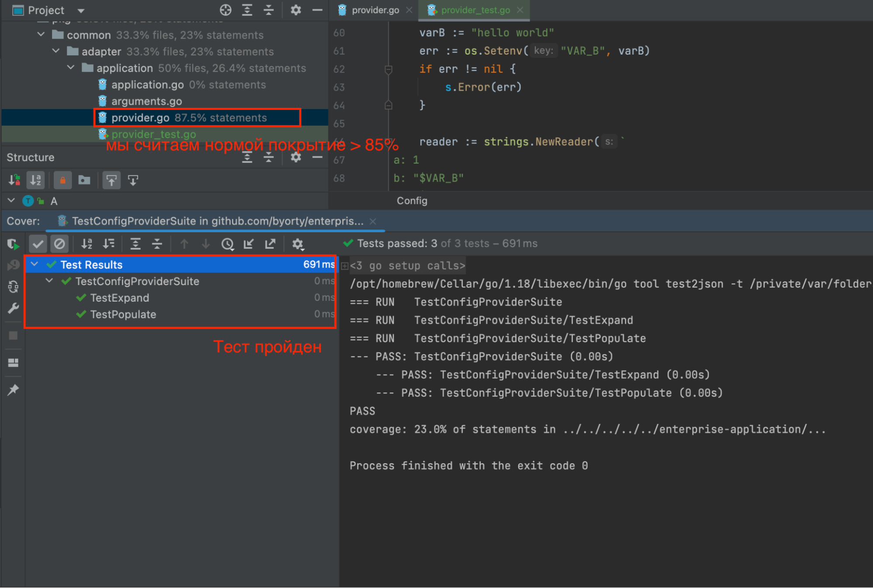Open Project panel settings gear
Viewport: 873px width, 588px height.
tap(296, 10)
